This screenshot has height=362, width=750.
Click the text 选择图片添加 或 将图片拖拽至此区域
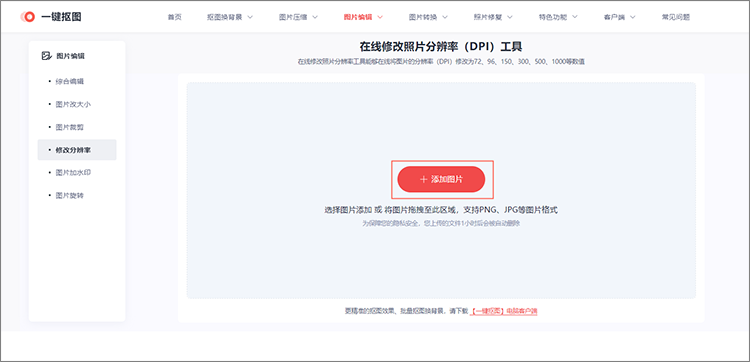tap(390, 210)
